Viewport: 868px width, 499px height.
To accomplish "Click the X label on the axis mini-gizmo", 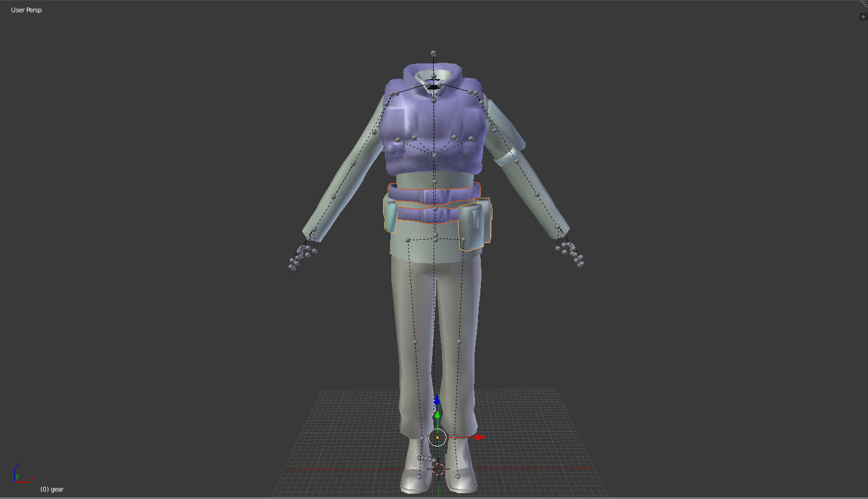I will pyautogui.click(x=31, y=478).
